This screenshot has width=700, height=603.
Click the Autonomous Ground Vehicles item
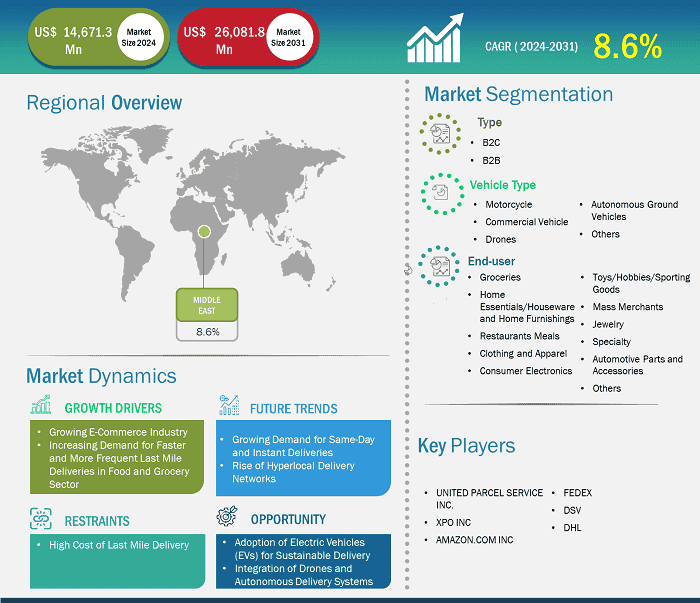click(634, 211)
